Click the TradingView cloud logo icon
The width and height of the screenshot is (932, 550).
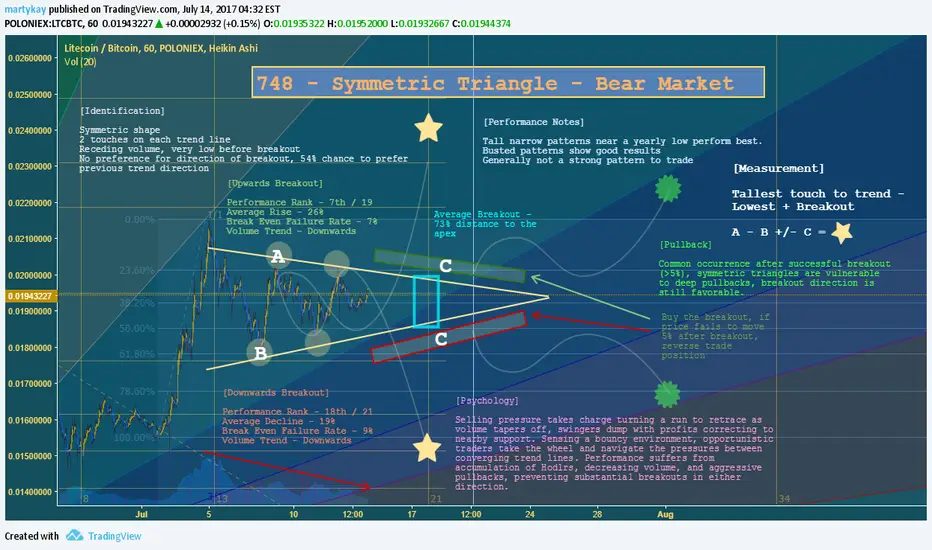click(x=74, y=535)
